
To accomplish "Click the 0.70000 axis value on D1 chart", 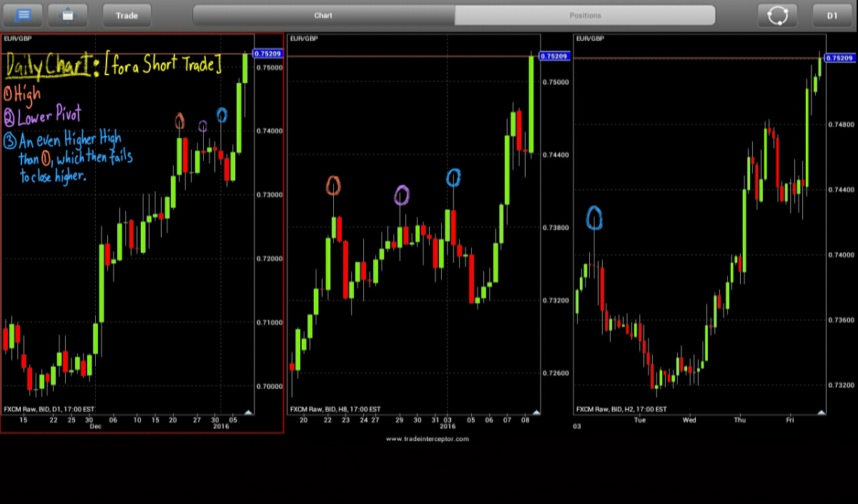I will 269,386.
